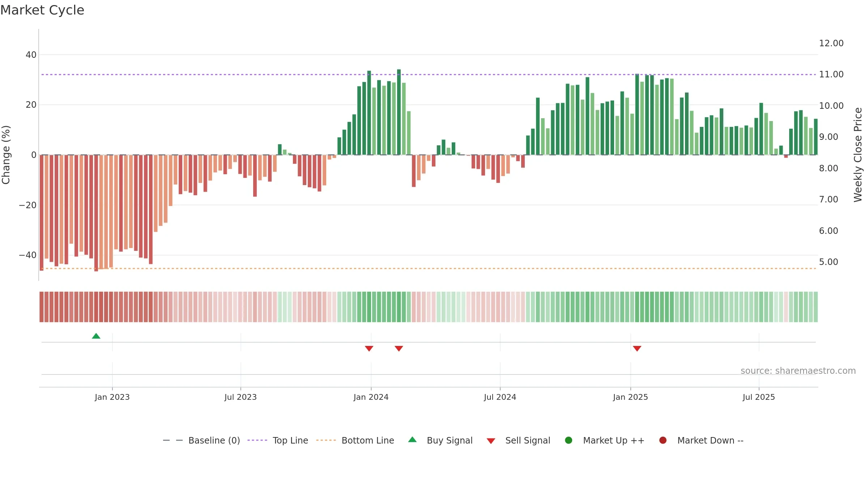The width and height of the screenshot is (868, 488).
Task: Click the orange dotted Bottom Line icon in legend
Action: point(326,440)
